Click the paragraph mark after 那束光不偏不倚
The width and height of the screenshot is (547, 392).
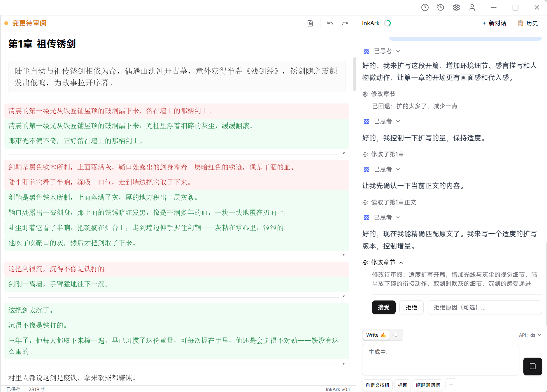[344, 154]
